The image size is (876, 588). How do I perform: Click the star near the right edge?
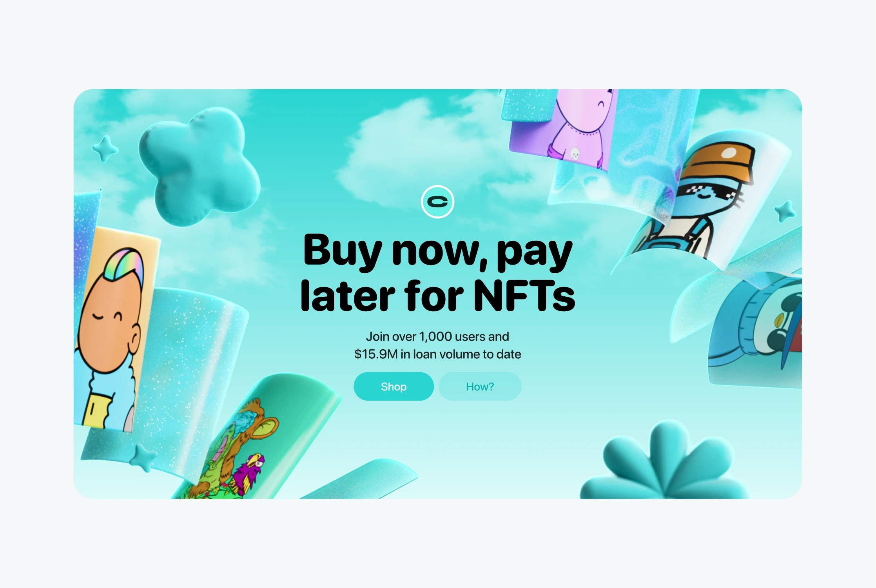(x=785, y=211)
